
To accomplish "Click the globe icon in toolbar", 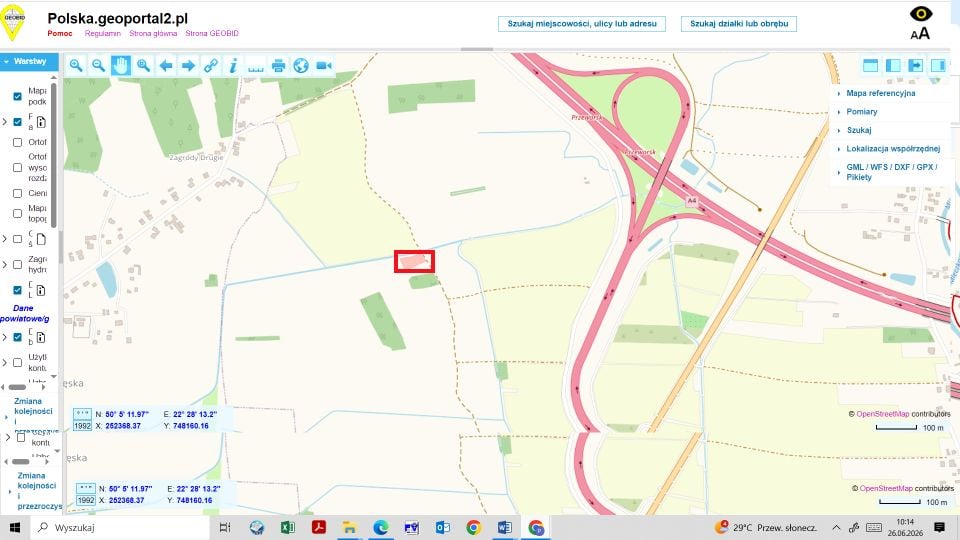I will pos(301,66).
